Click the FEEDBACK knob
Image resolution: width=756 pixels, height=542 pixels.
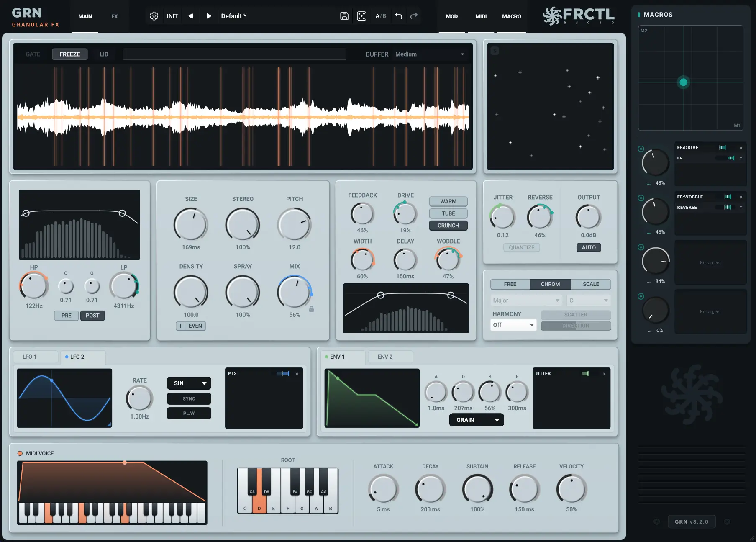(362, 214)
